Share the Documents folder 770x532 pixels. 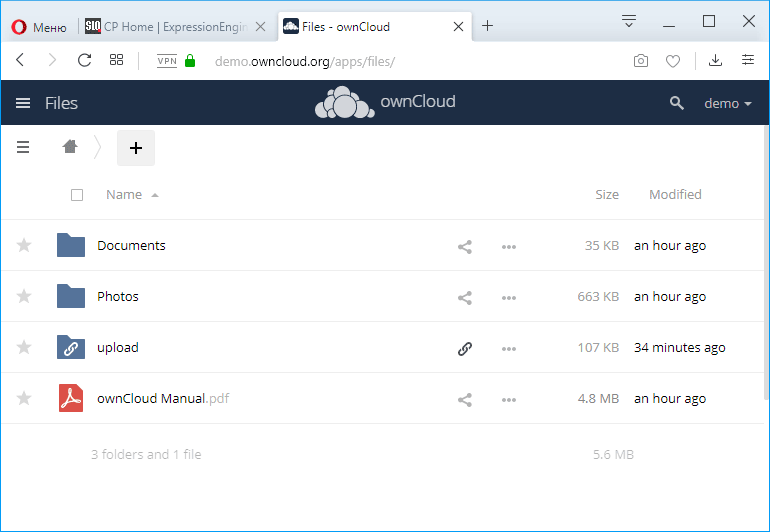pyautogui.click(x=465, y=247)
